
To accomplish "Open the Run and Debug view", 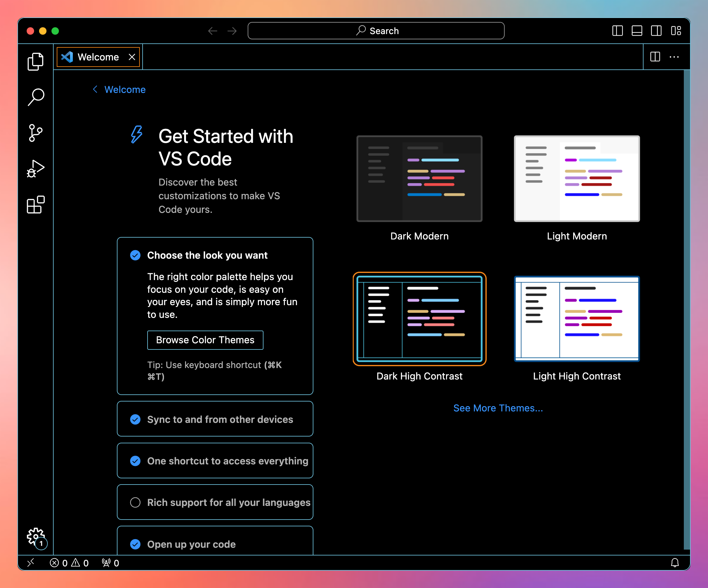I will pos(35,169).
